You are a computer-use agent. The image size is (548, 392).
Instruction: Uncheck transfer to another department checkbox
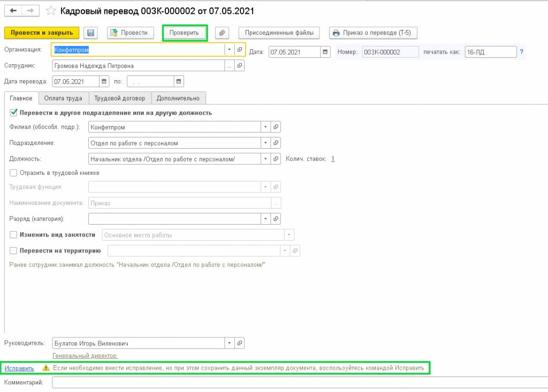click(13, 113)
